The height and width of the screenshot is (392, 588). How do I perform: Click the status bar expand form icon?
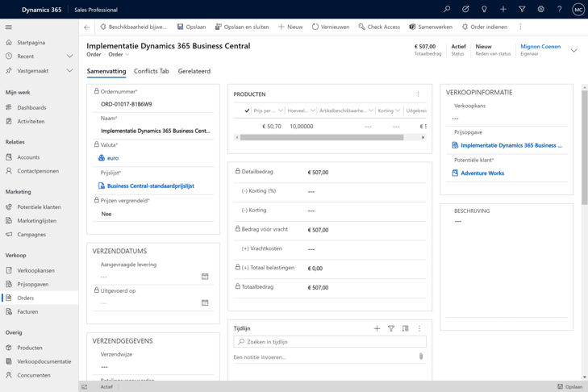click(85, 386)
